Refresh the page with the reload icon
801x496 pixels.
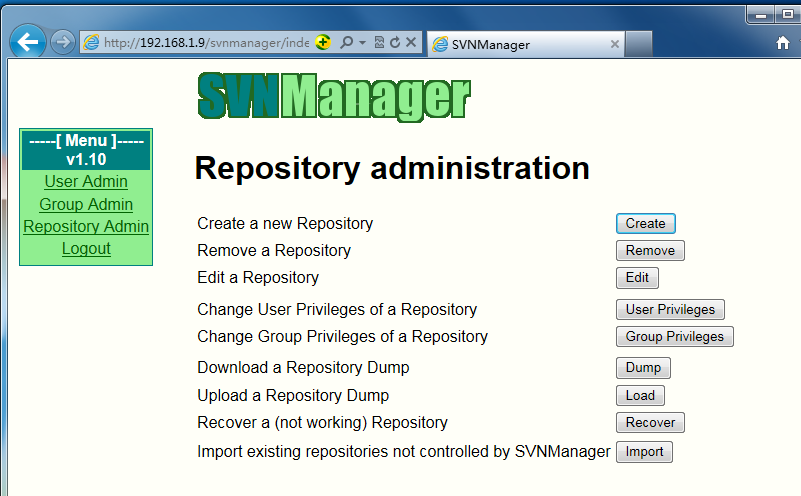(x=395, y=42)
